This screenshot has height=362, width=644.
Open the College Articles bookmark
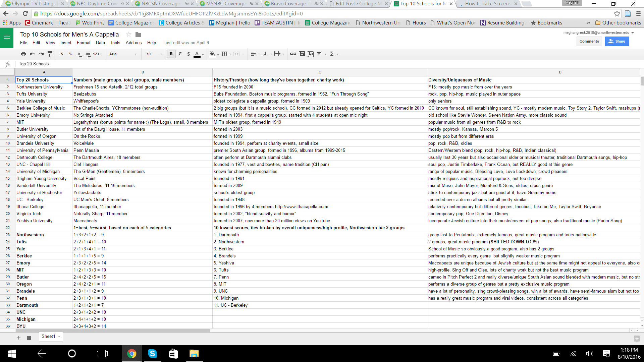pos(181,23)
